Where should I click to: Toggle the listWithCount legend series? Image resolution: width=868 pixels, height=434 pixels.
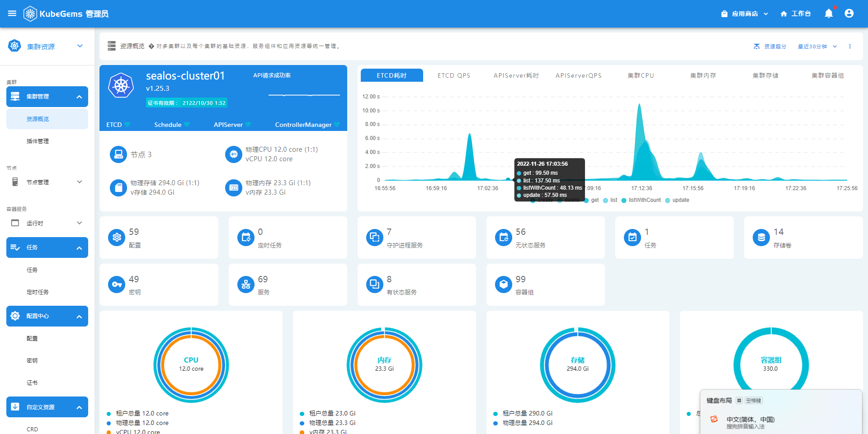pyautogui.click(x=641, y=200)
